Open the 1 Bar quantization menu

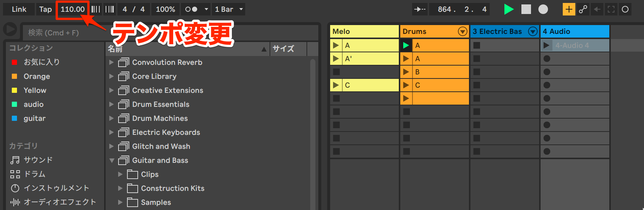229,9
